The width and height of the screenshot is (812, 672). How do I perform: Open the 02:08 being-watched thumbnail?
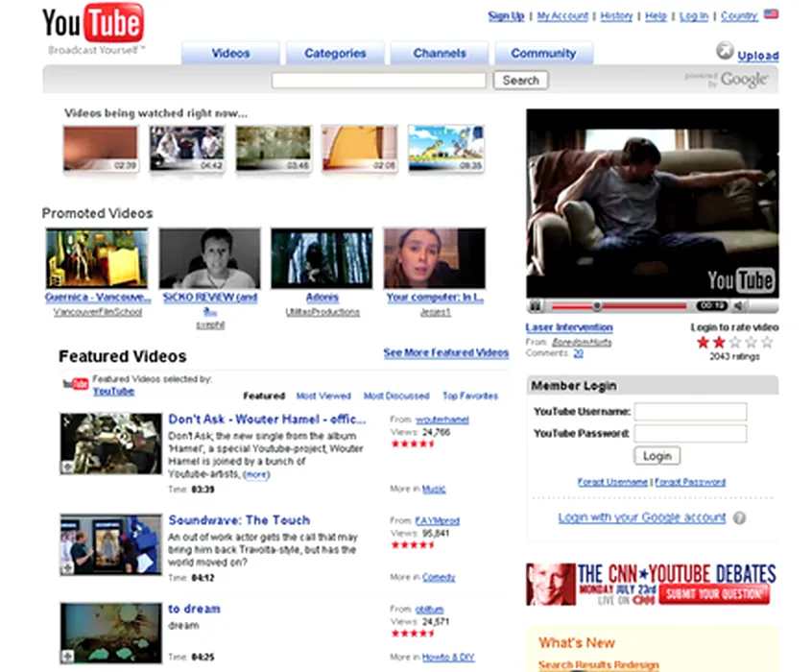pyautogui.click(x=360, y=149)
